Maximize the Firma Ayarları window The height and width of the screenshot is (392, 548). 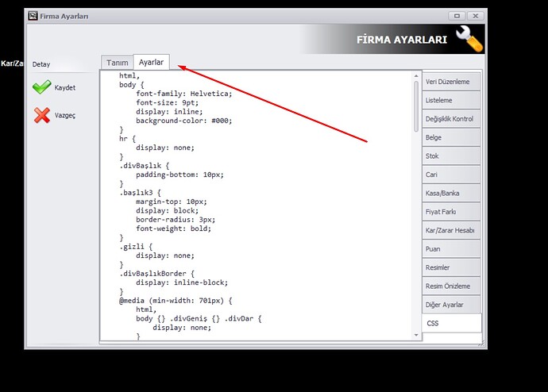(x=457, y=16)
